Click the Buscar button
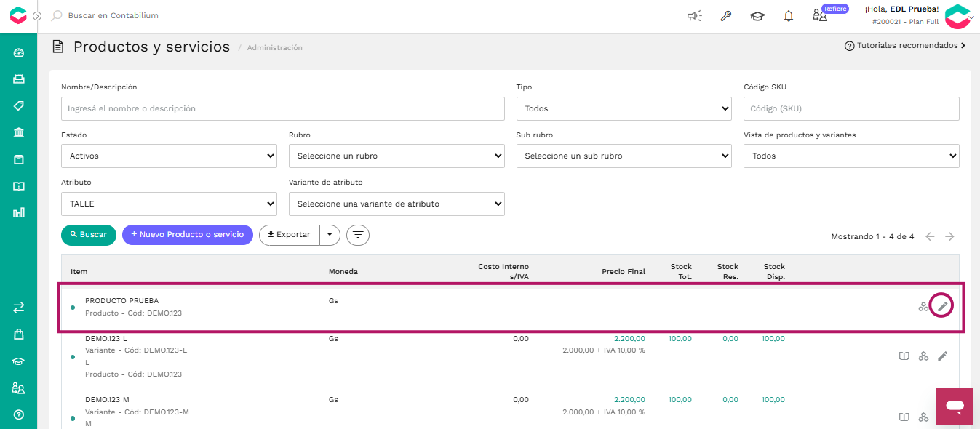980x429 pixels. pos(89,235)
